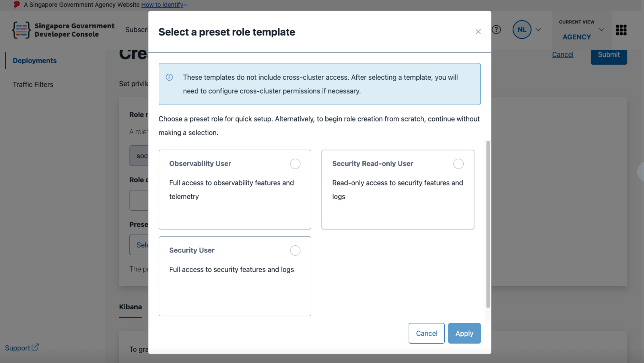Screen dimensions: 644x363
Task: Click the NL profile avatar
Action: (x=522, y=30)
